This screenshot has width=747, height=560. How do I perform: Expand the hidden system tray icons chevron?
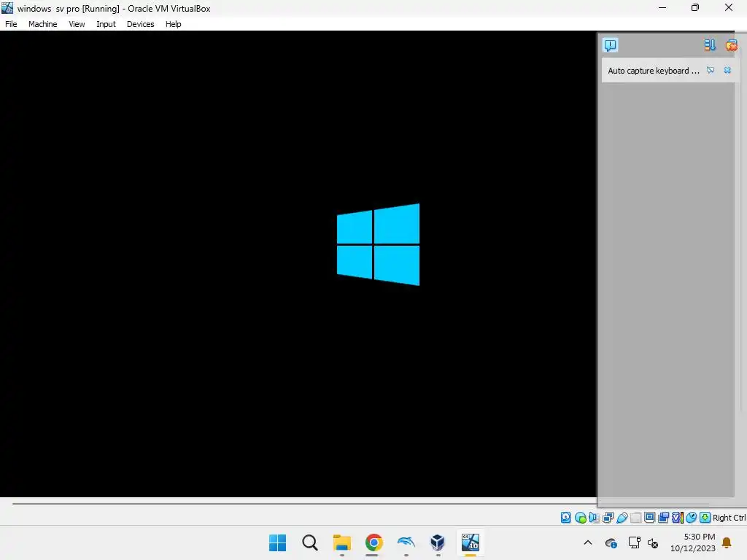588,542
